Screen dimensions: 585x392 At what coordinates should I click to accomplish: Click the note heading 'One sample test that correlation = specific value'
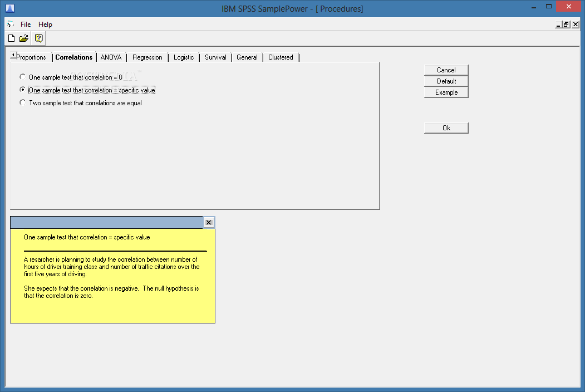[87, 237]
